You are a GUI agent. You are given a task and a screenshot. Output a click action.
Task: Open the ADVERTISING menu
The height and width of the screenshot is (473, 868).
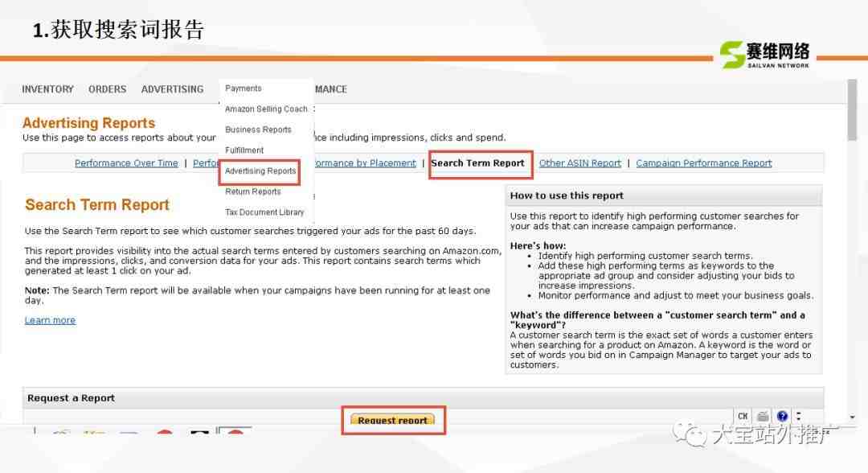tap(172, 89)
